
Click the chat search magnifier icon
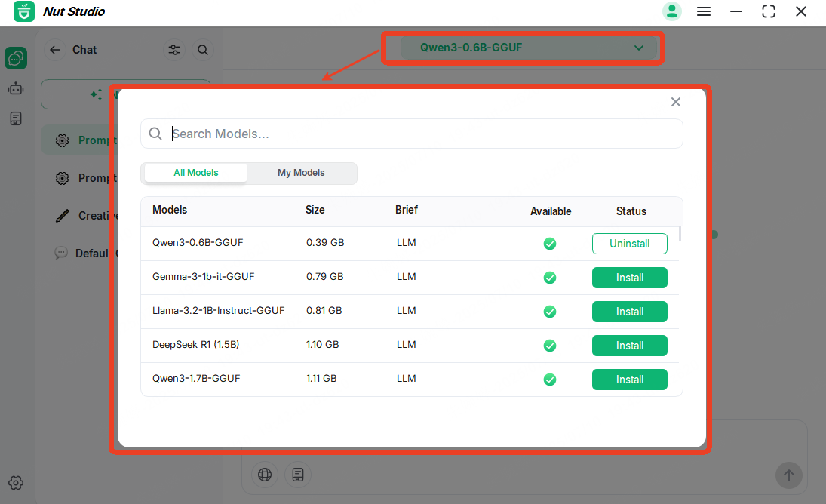coord(203,50)
